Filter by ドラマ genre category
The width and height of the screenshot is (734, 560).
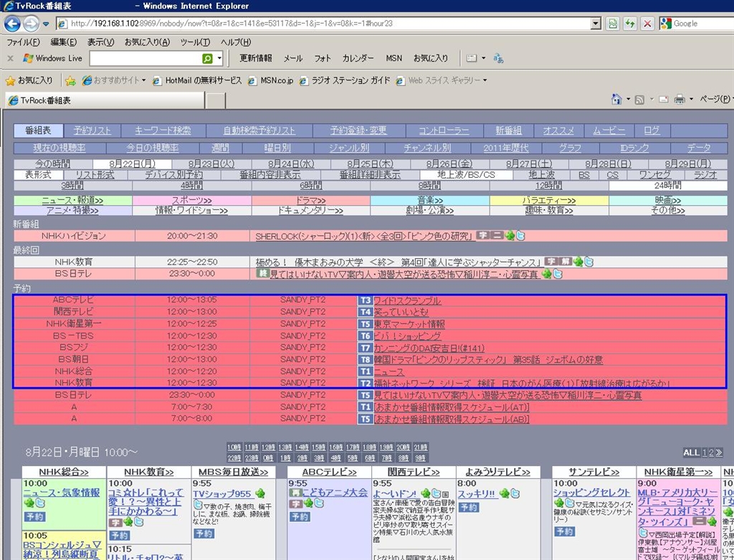click(310, 201)
